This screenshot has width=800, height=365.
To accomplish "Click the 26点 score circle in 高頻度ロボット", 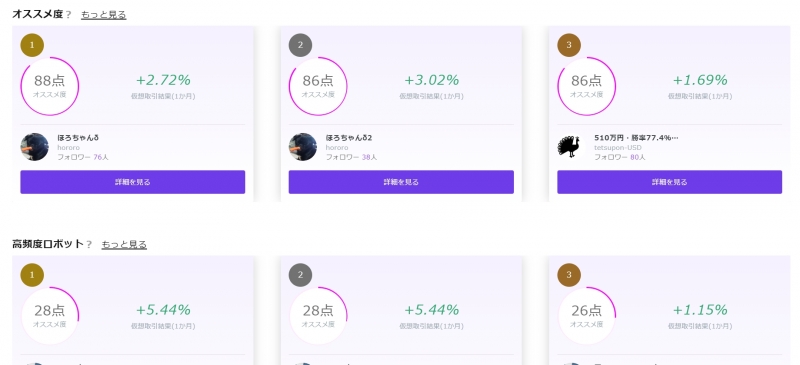I will click(x=586, y=315).
